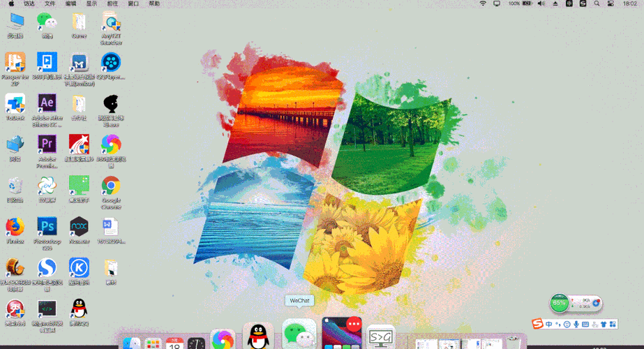The width and height of the screenshot is (644, 349).
Task: Click the battery 100% indicator
Action: pos(521,3)
